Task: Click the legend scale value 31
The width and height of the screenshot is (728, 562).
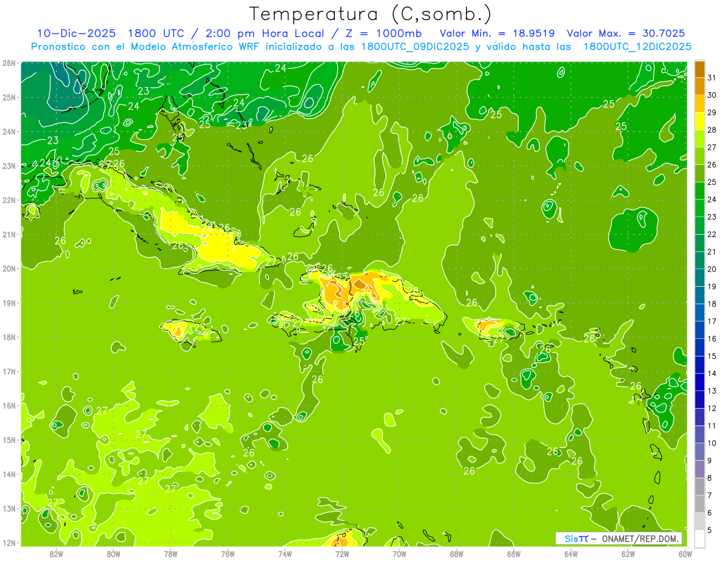Action: click(712, 77)
